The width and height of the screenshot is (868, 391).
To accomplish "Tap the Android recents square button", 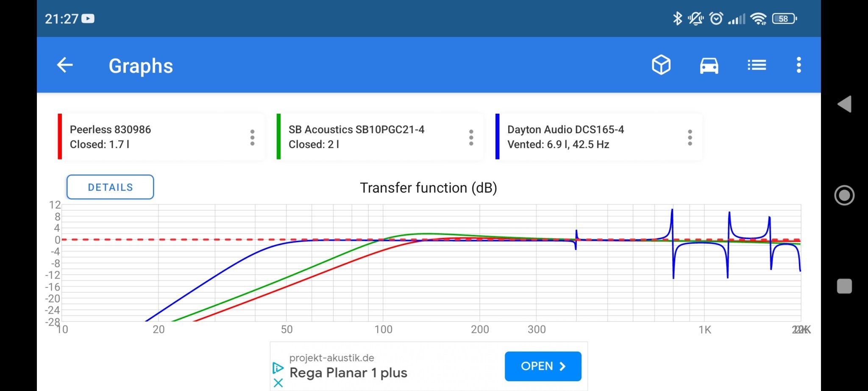I will (844, 286).
